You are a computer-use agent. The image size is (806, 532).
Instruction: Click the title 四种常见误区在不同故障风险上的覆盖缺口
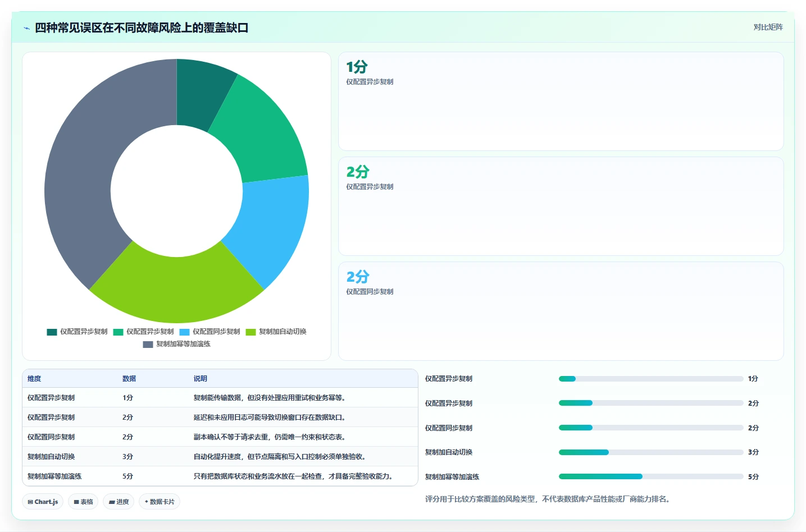pyautogui.click(x=142, y=28)
